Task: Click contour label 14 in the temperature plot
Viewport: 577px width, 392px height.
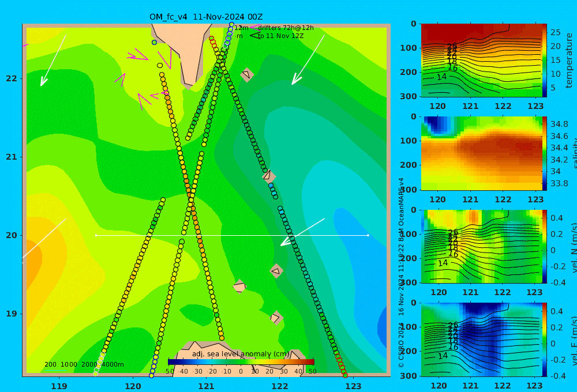Action: [x=441, y=77]
